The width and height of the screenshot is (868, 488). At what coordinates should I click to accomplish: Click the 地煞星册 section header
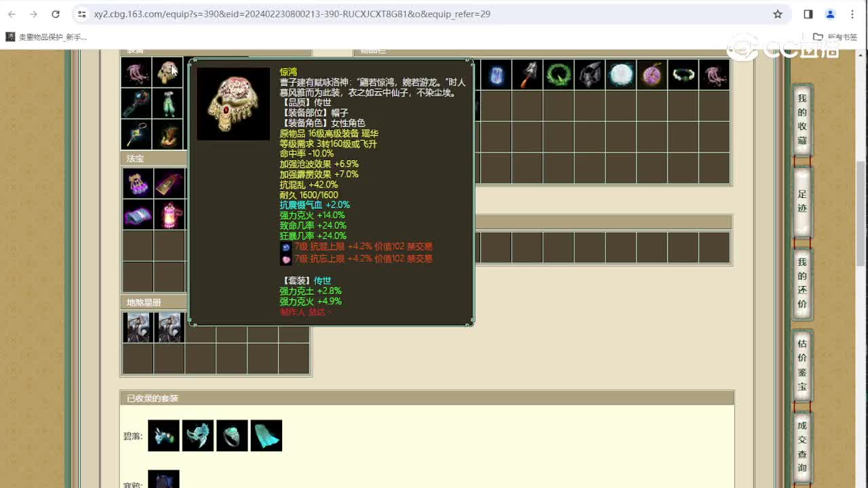pos(144,302)
